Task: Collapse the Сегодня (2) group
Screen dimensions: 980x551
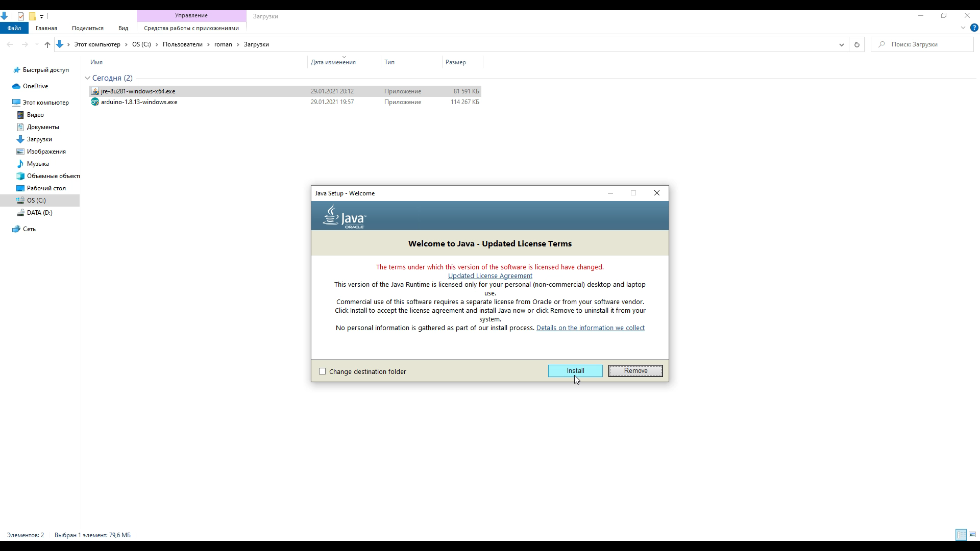Action: 87,78
